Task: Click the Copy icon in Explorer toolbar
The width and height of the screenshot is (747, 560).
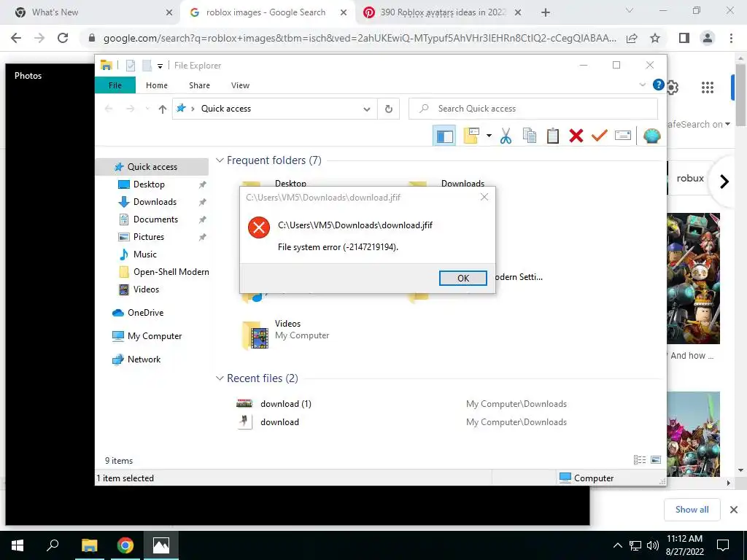Action: click(x=530, y=136)
